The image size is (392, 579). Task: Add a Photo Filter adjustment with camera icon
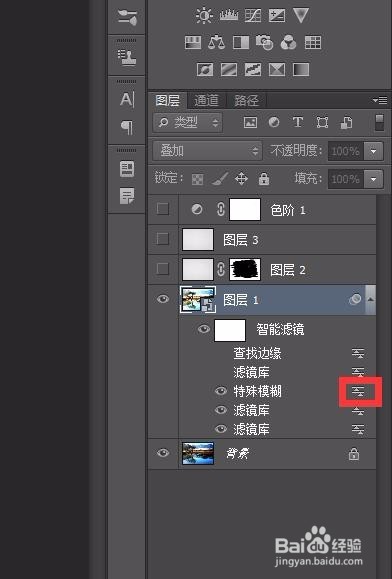click(x=264, y=43)
